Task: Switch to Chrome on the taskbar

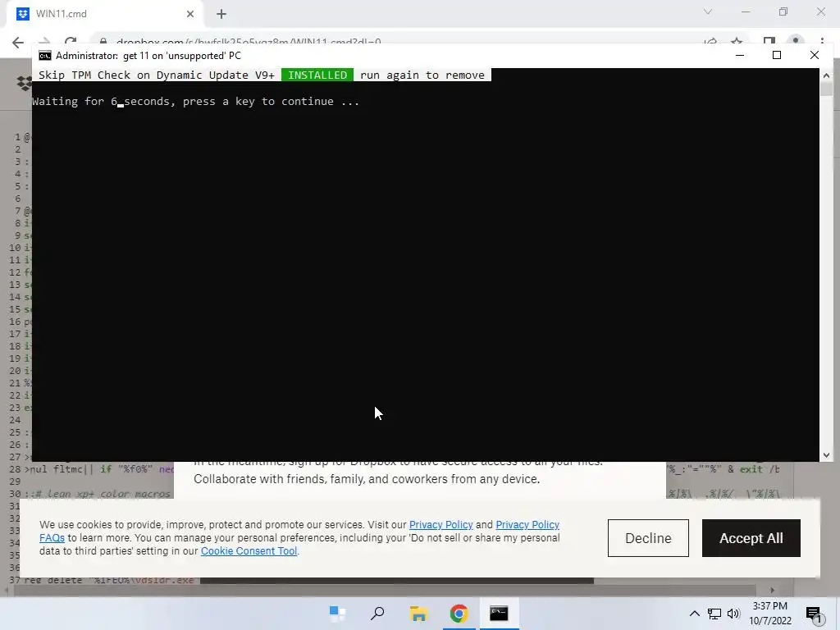Action: (459, 614)
